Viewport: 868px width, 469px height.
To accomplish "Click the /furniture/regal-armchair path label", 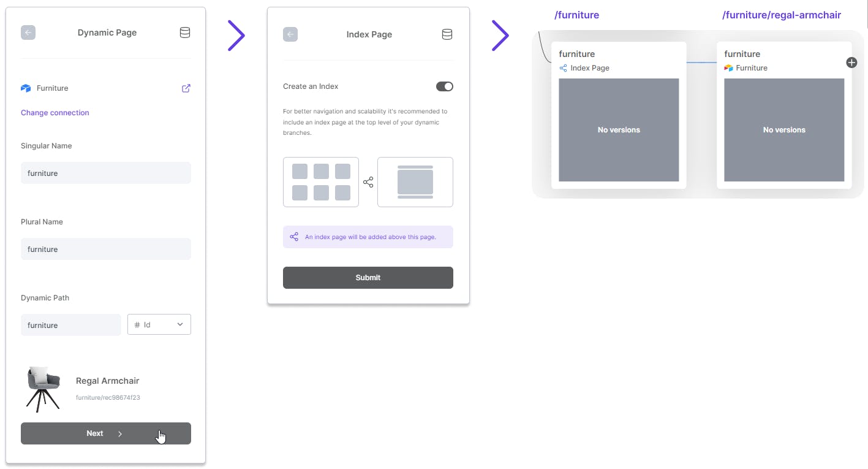I will [x=782, y=15].
